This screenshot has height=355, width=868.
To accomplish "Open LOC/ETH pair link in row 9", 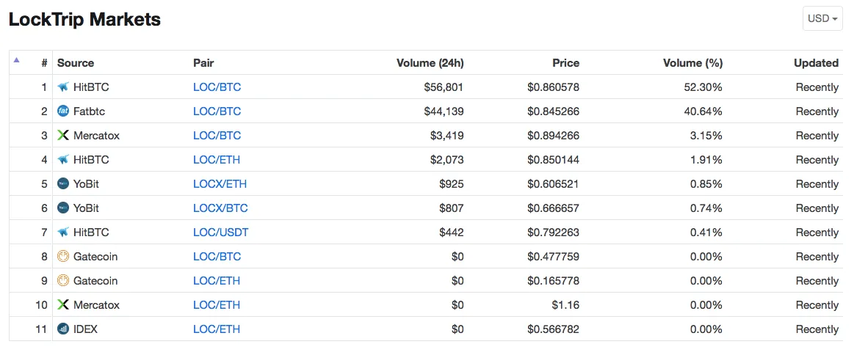I will 217,281.
